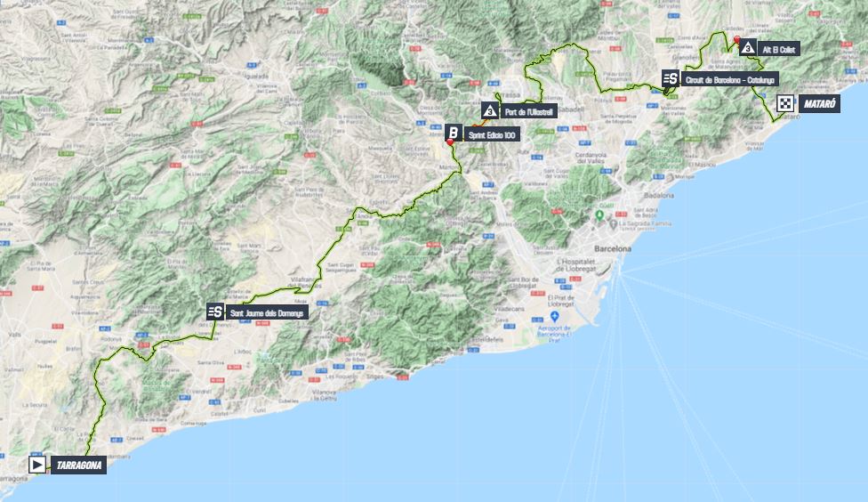Click the bonus 'B' icon for Sprint Edició 100

(454, 133)
